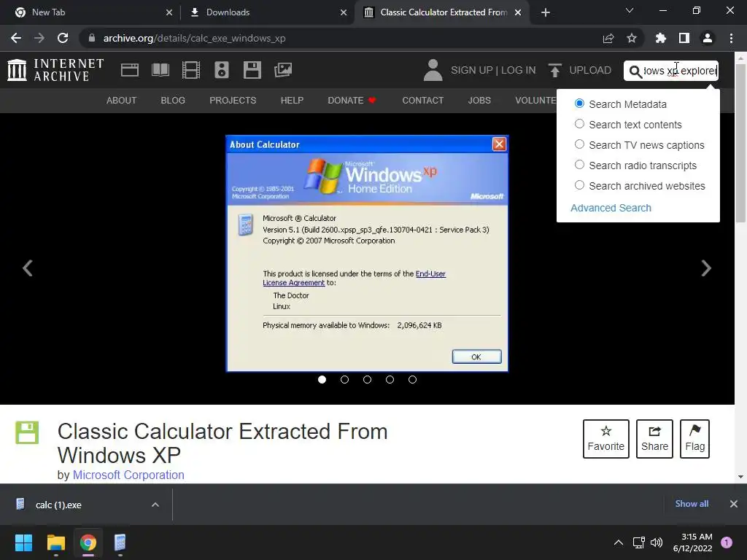Click Show all downloads
This screenshot has height=560, width=747.
pos(692,504)
